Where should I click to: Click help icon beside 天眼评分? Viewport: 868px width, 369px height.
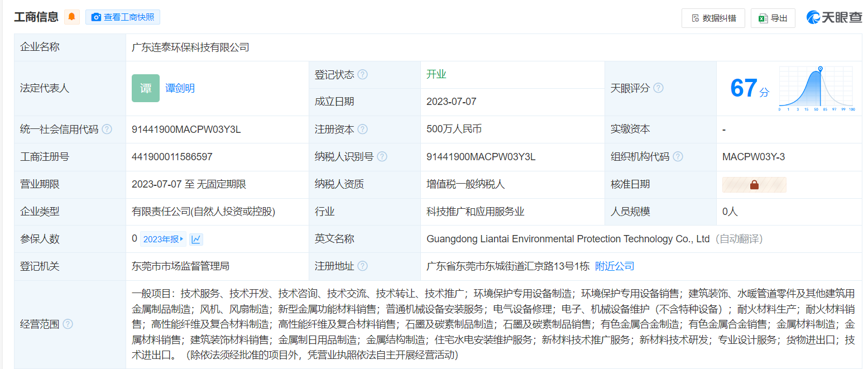[659, 88]
